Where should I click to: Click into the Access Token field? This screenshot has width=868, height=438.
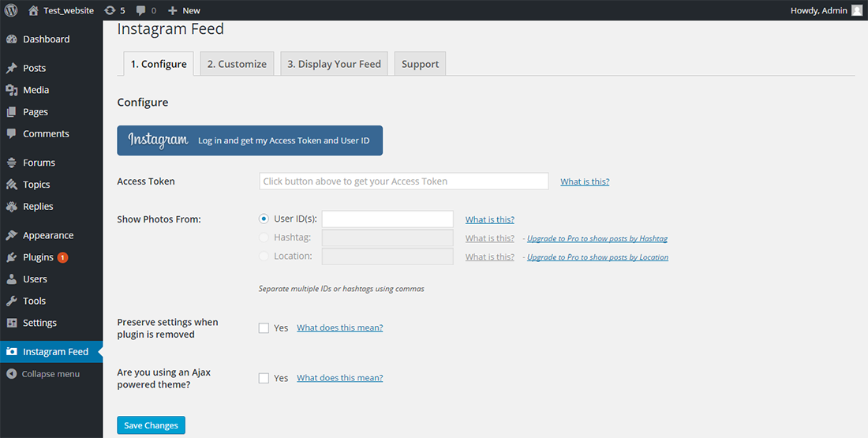404,181
